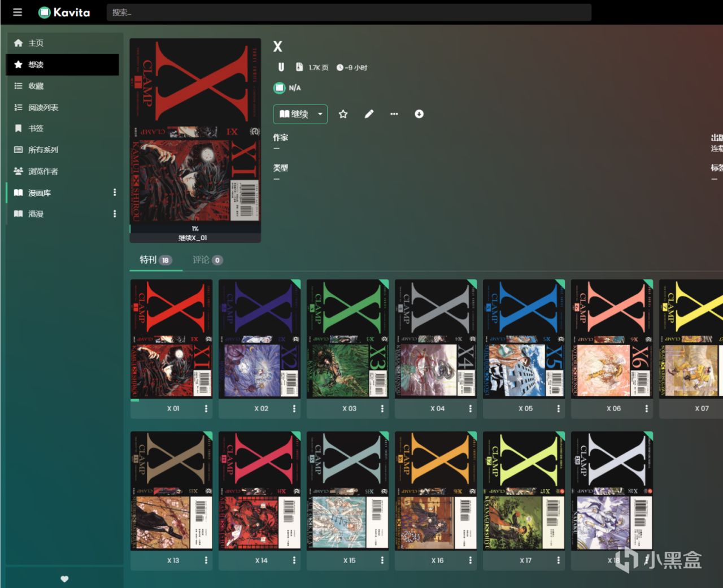Open the X 05 card options menu
Viewport: 723px width, 588px height.
[x=559, y=408]
